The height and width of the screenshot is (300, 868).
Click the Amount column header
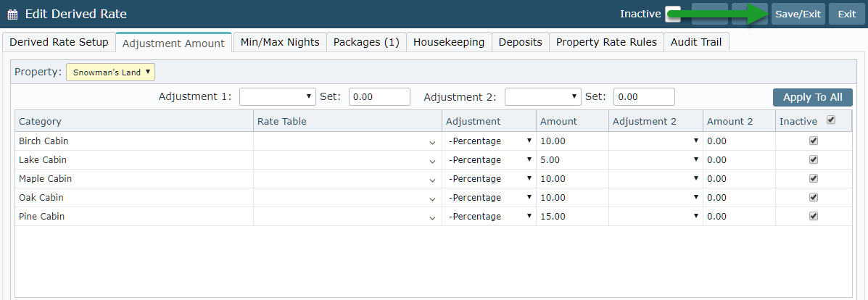[572, 121]
